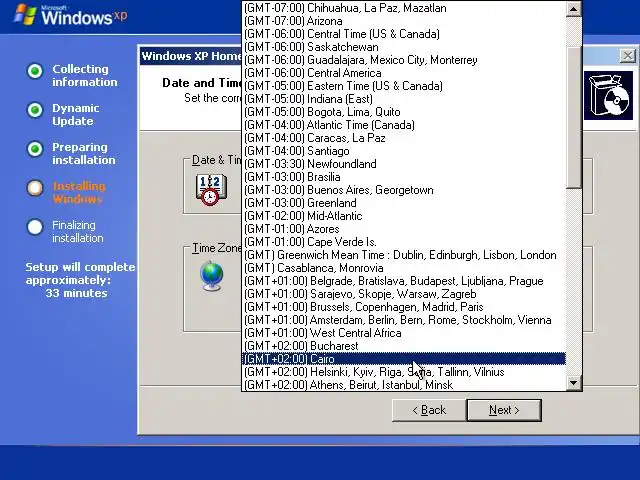640x480 pixels.
Task: Close the Windows XP setup dialog
Action: click(x=627, y=56)
